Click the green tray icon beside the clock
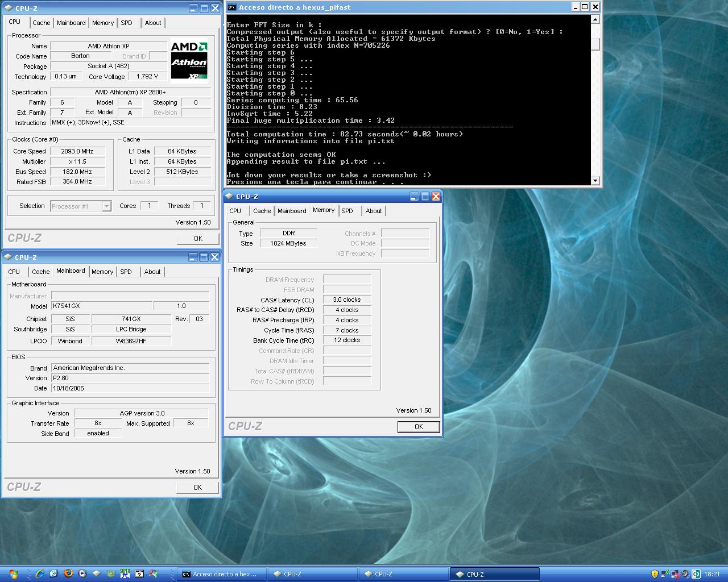 click(x=696, y=574)
